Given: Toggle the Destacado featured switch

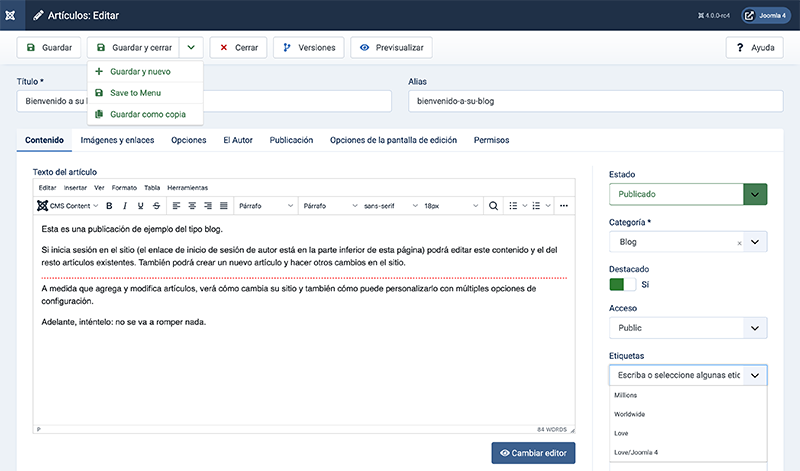Looking at the screenshot, I should tap(622, 285).
